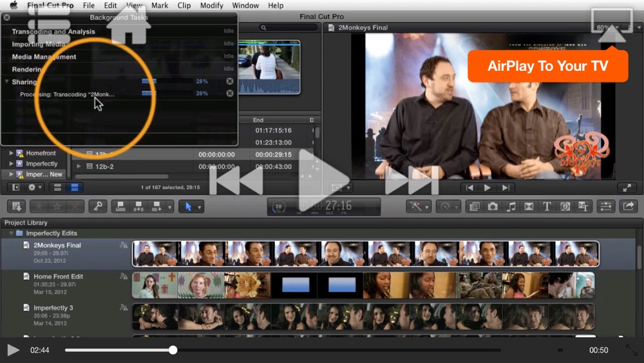Image resolution: width=644 pixels, height=363 pixels.
Task: Open the event browser gear action menu
Action: tap(34, 188)
